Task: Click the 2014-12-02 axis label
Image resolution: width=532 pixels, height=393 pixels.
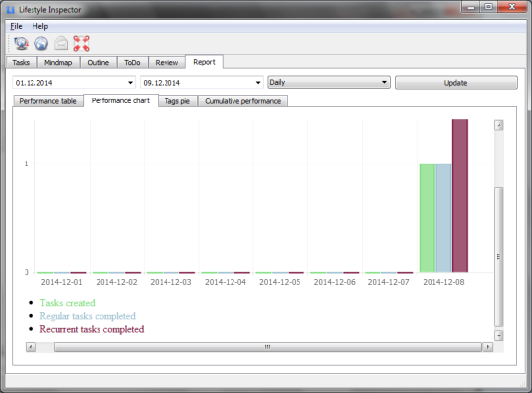Action: click(116, 282)
